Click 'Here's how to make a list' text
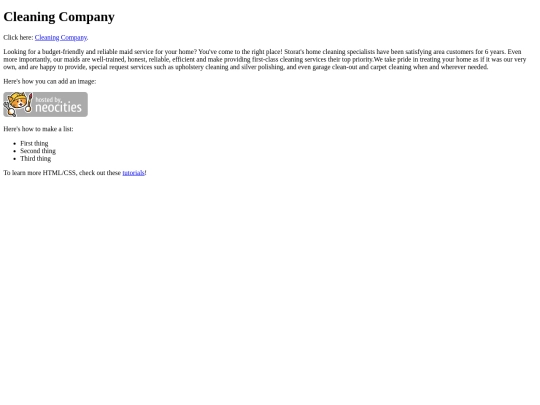The image size is (540, 405). pyautogui.click(x=38, y=129)
